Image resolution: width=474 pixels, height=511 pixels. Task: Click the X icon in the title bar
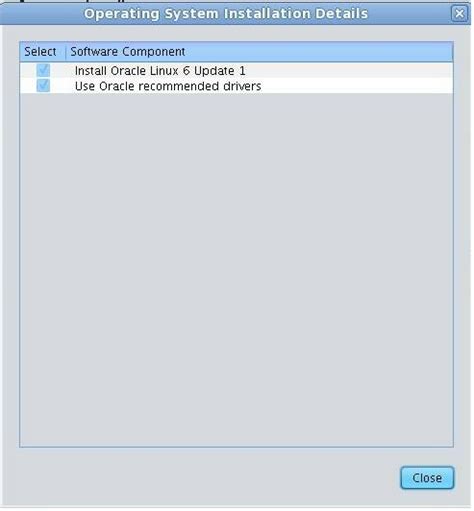[x=459, y=14]
